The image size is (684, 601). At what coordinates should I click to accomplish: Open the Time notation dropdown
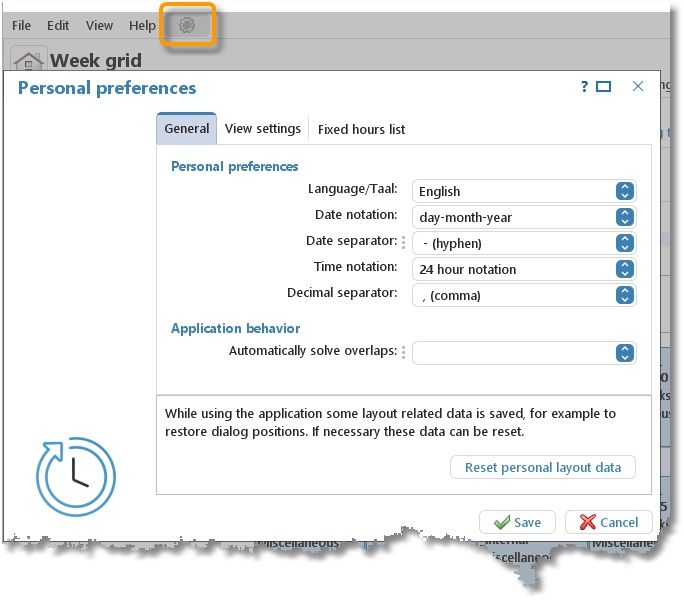[x=624, y=269]
